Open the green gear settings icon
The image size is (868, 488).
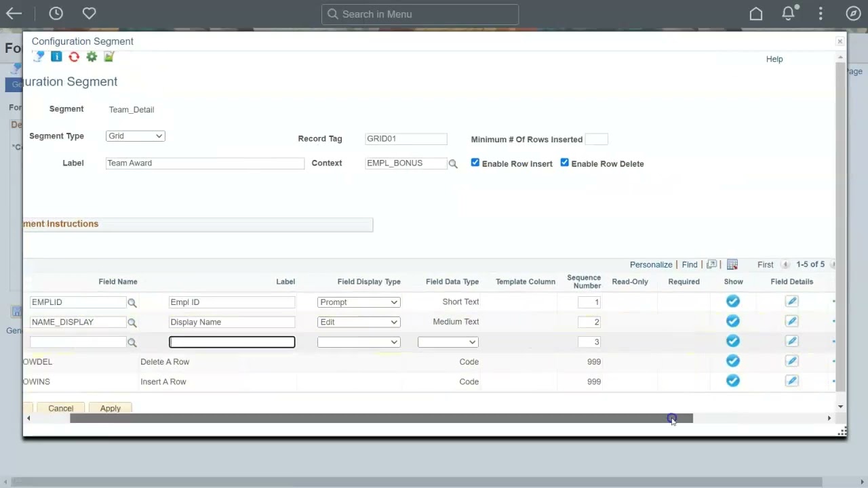tap(92, 56)
